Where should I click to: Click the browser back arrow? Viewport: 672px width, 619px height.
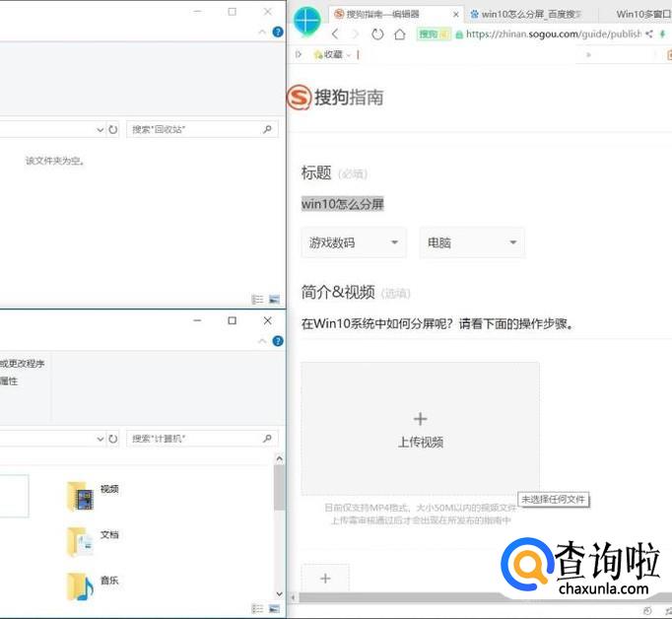(x=335, y=34)
